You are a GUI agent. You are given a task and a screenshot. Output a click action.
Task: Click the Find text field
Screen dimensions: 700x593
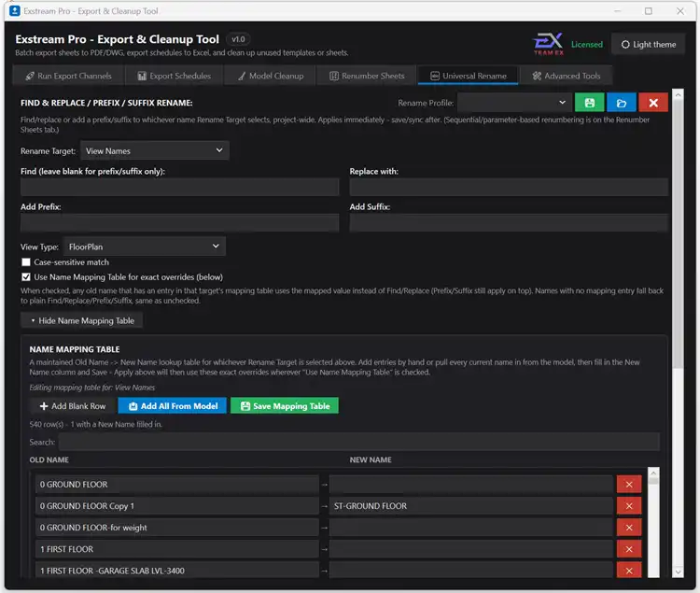coord(179,187)
